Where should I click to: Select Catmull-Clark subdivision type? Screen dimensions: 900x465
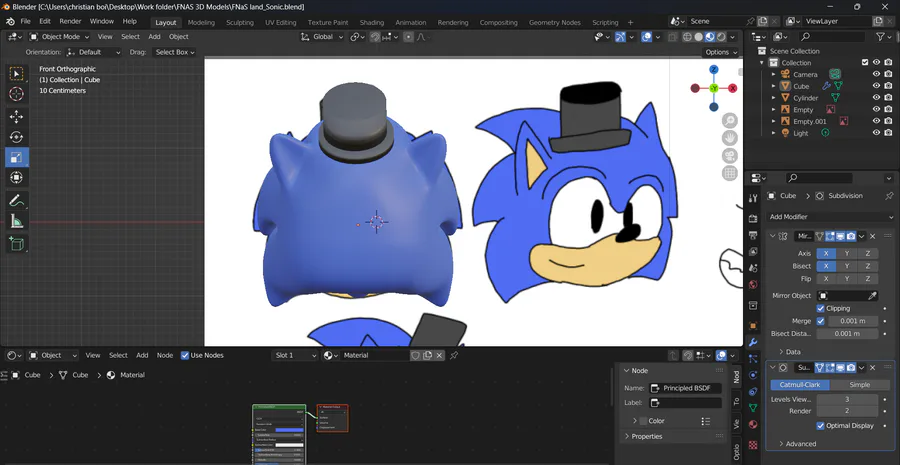800,385
